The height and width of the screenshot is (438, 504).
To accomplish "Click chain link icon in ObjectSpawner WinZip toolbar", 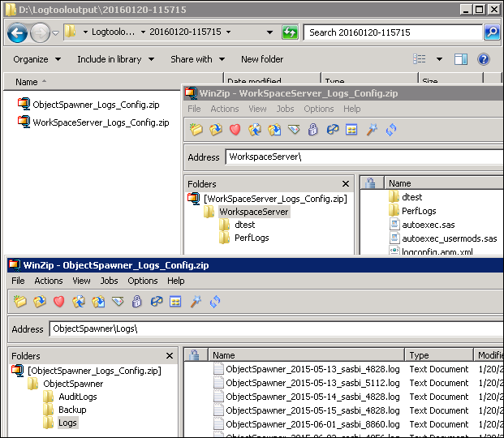I will pyautogui.click(x=157, y=302).
